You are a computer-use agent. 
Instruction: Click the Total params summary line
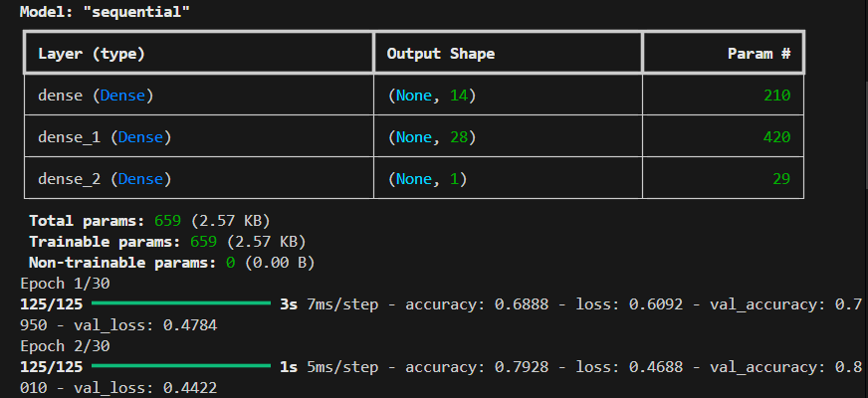(x=149, y=220)
